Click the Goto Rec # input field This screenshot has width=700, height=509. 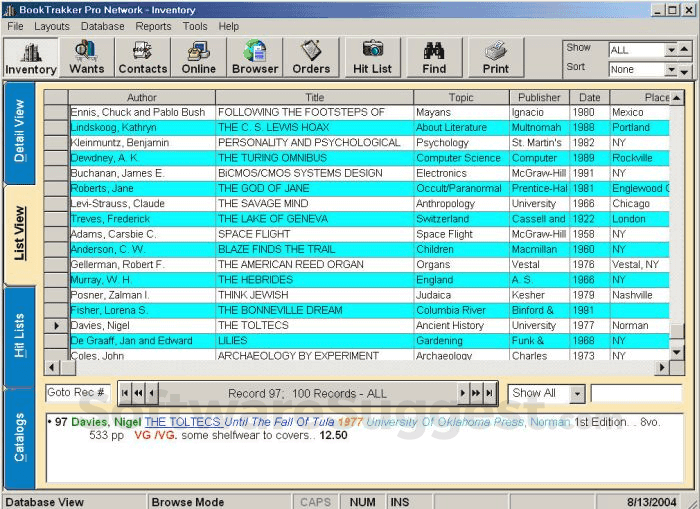click(76, 393)
